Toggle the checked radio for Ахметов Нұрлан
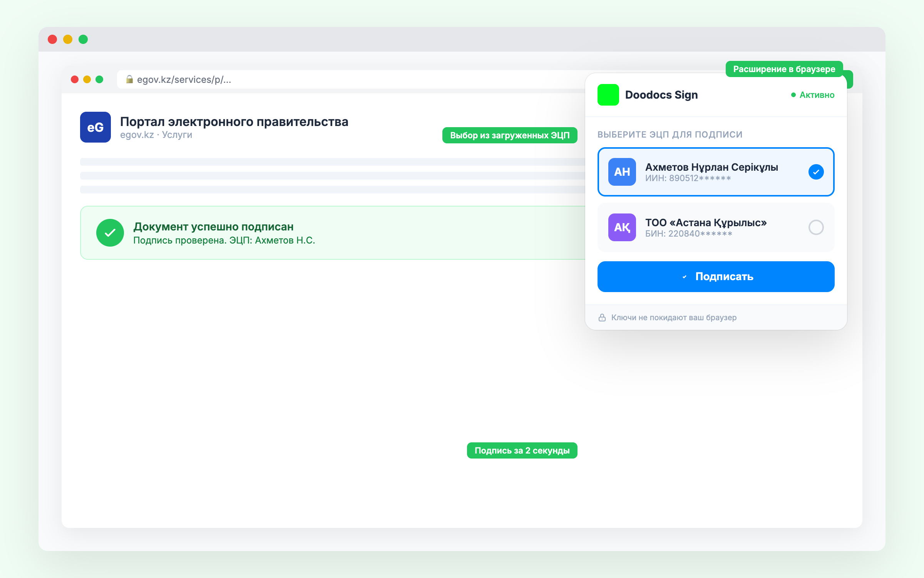 click(816, 172)
